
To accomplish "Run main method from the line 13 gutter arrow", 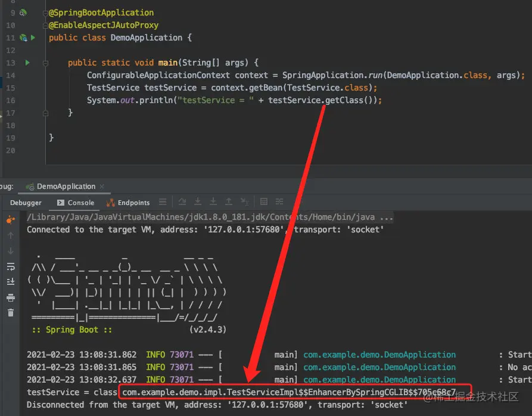I will click(27, 63).
